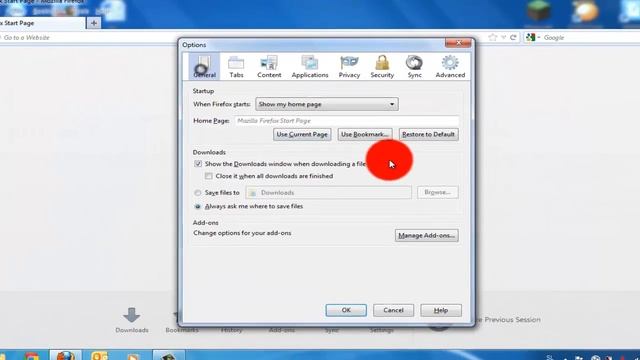Viewport: 640px width, 360px height.
Task: Open Downloads from the start page
Action: (x=131, y=320)
